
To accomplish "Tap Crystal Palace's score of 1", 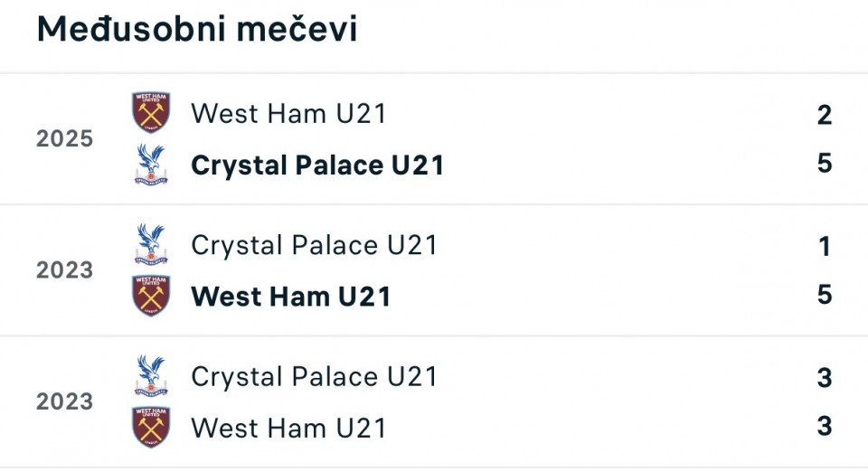I will click(x=824, y=246).
